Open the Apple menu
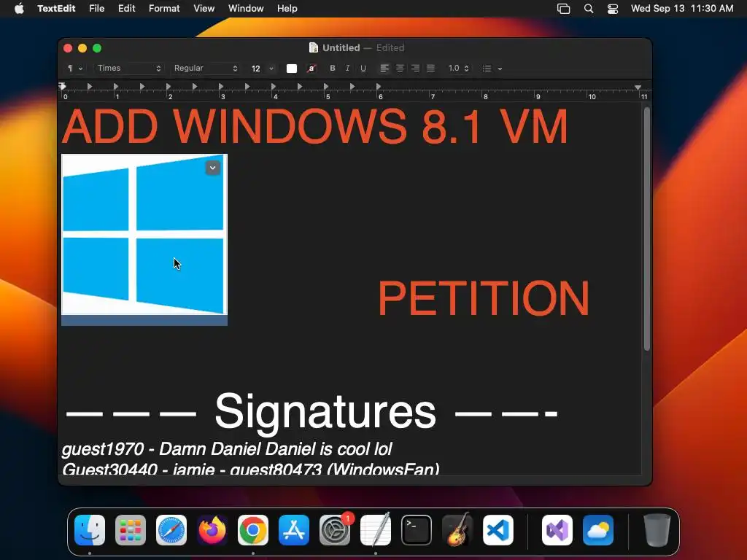 19,9
